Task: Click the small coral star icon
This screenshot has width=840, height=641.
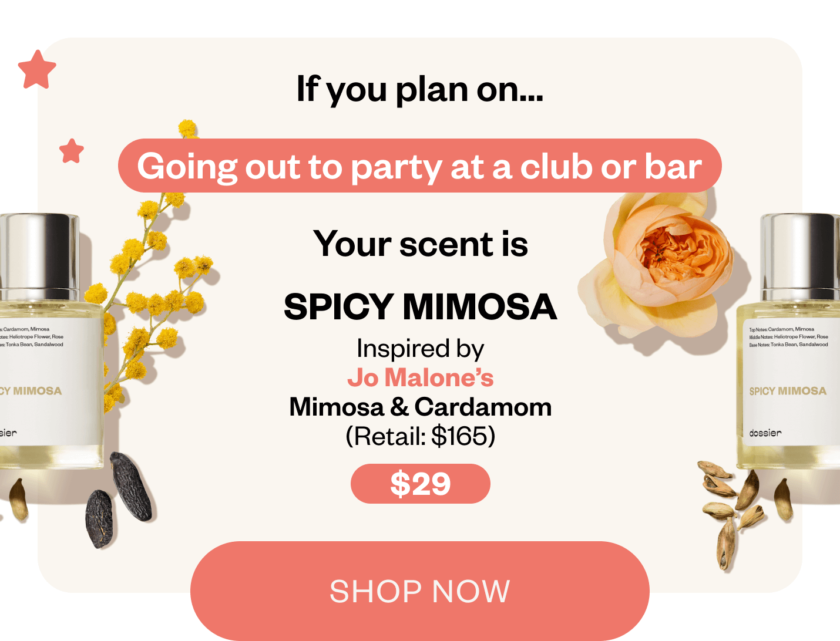Action: tap(72, 151)
